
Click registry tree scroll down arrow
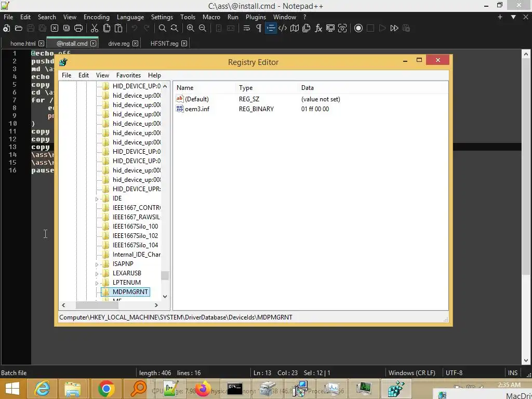[165, 297]
